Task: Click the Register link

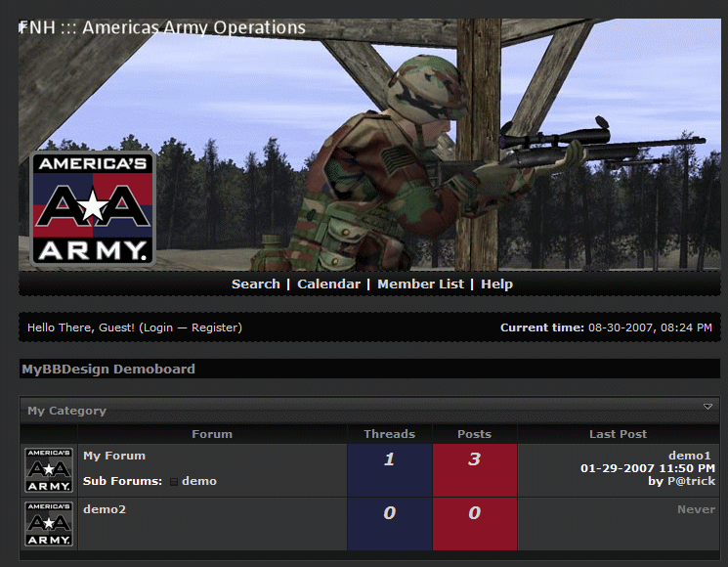Action: (215, 327)
